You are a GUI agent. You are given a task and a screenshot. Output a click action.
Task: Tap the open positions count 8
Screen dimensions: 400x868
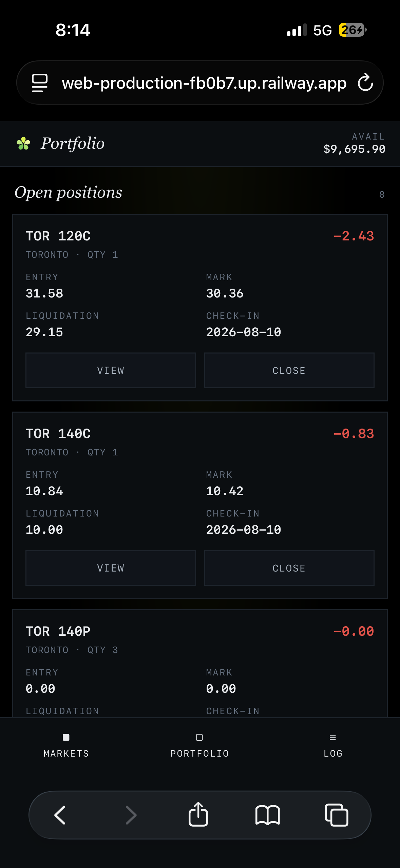tap(382, 195)
